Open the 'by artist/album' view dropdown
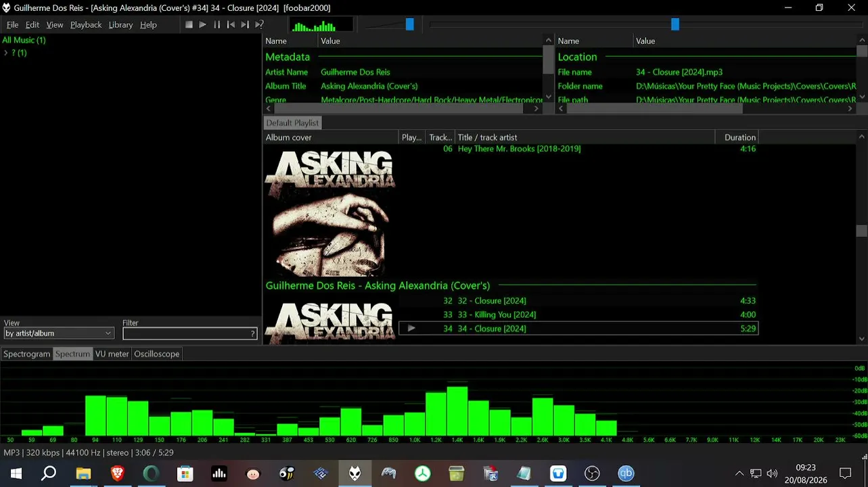The height and width of the screenshot is (487, 868). 58,333
